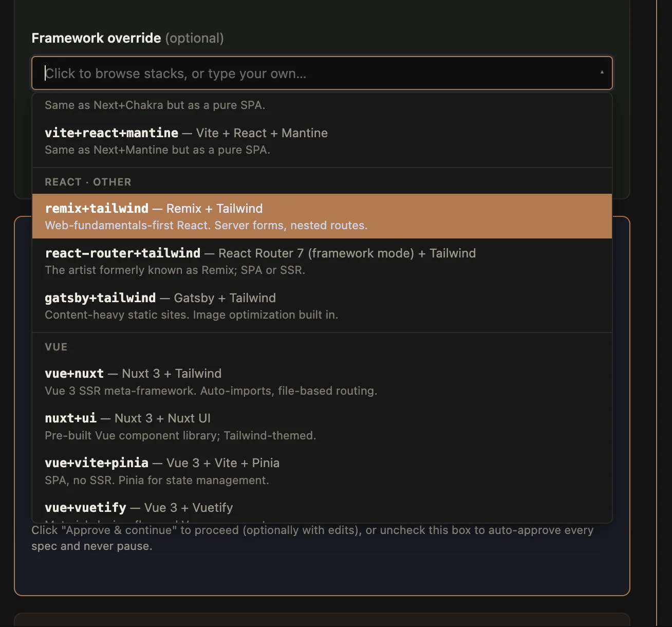Select the nuxt+ui option

(322, 427)
